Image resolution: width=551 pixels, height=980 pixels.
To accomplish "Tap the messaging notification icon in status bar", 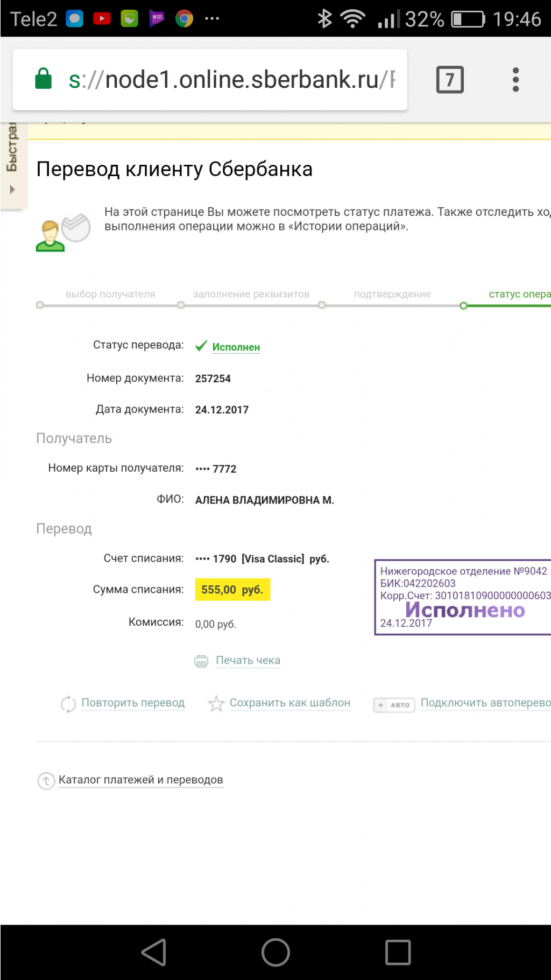I will tap(75, 19).
